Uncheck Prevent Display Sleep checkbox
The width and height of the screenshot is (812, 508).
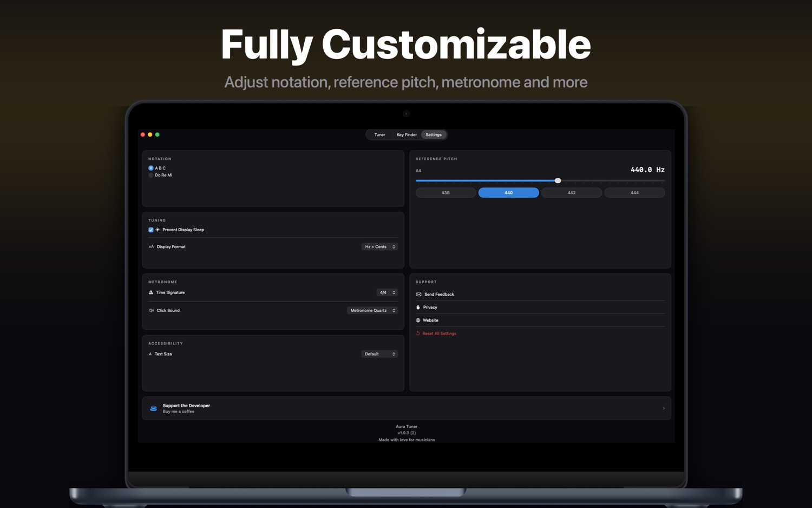151,230
